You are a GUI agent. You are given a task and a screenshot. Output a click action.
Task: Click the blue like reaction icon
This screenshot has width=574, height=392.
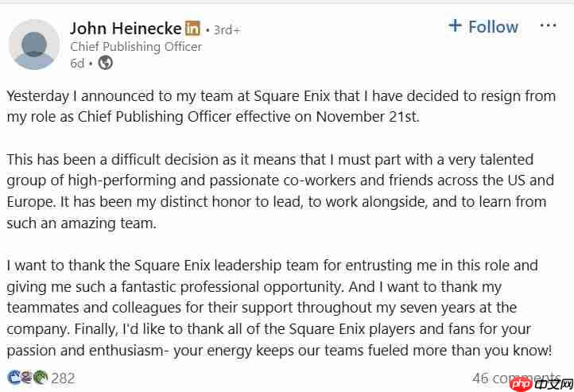14,378
